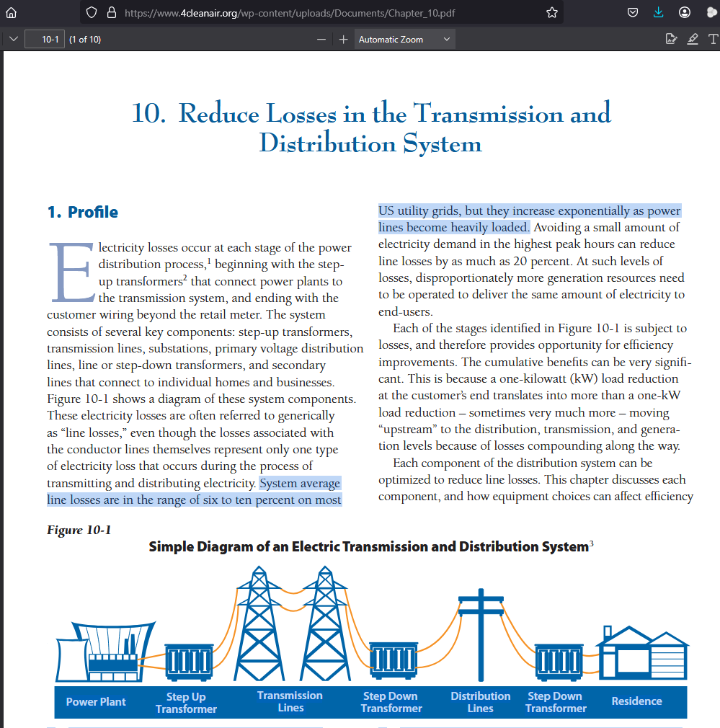Screen dimensions: 720x728
Task: Click the "Distribution Lines" diagram label
Action: point(481,702)
